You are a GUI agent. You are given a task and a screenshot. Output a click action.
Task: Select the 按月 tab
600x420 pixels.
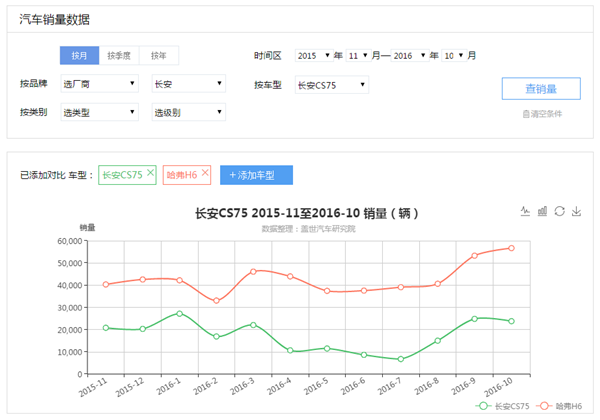coord(79,55)
